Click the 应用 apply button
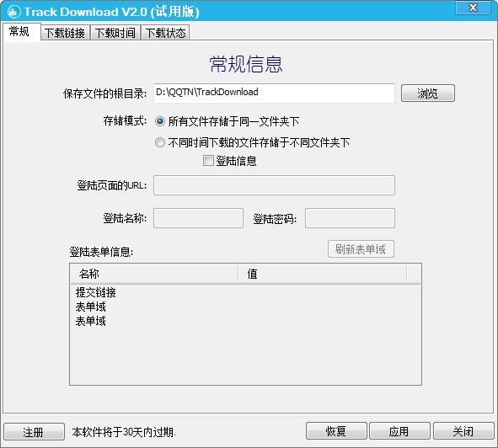This screenshot has height=448, width=498. [399, 431]
